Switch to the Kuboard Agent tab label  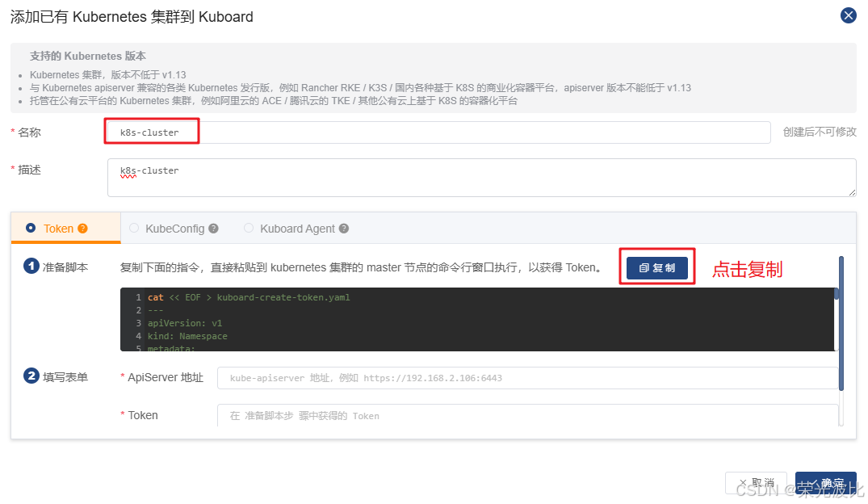[297, 229]
